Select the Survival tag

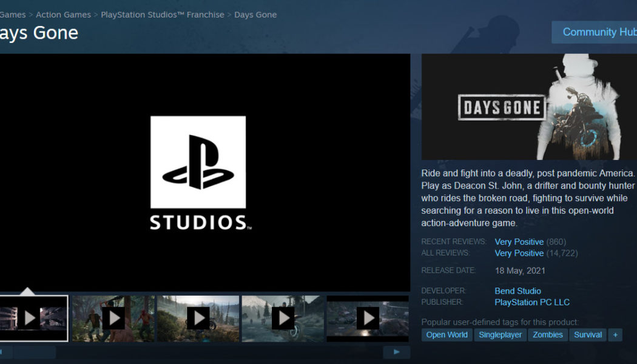[587, 334]
